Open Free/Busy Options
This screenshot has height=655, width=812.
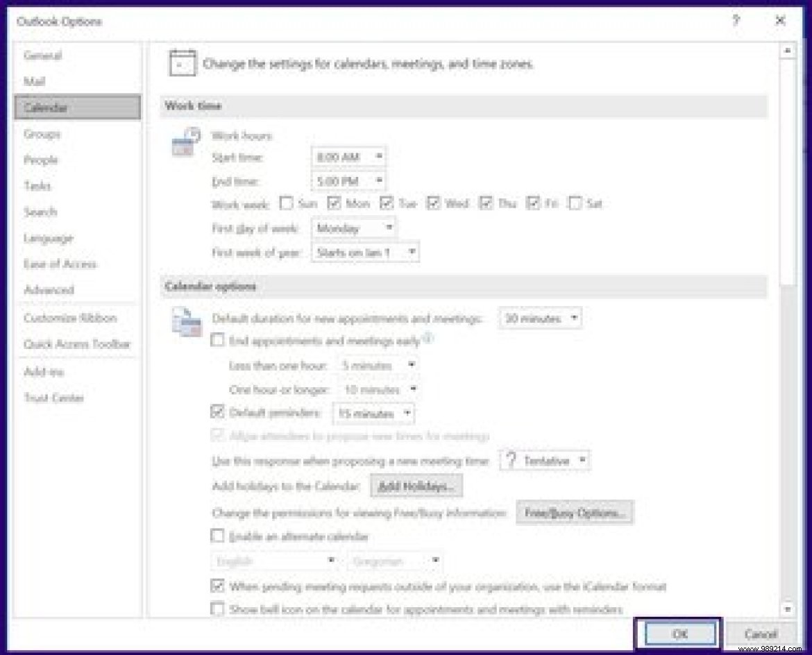coord(575,513)
